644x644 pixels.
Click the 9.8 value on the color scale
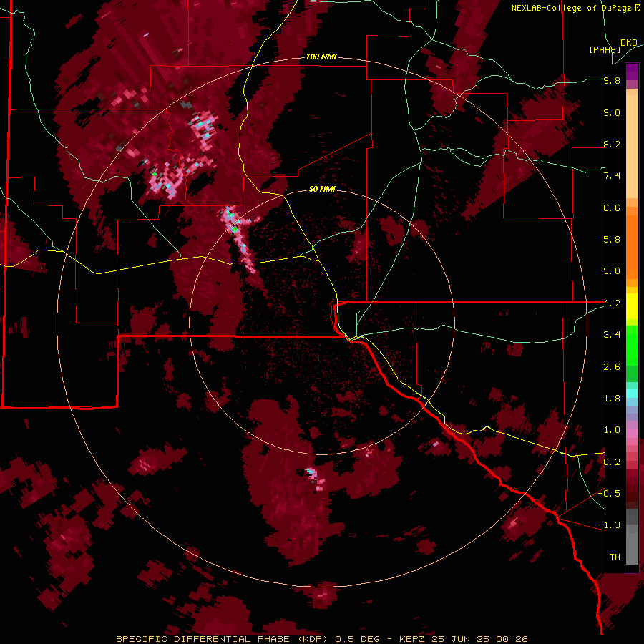tap(612, 80)
